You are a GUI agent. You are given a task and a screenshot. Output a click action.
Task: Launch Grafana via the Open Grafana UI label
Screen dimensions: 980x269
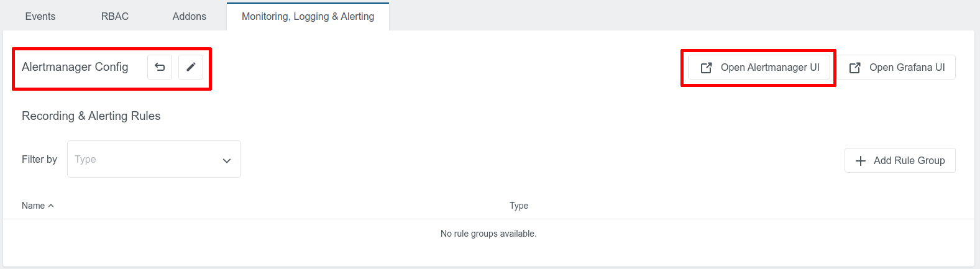(x=907, y=68)
